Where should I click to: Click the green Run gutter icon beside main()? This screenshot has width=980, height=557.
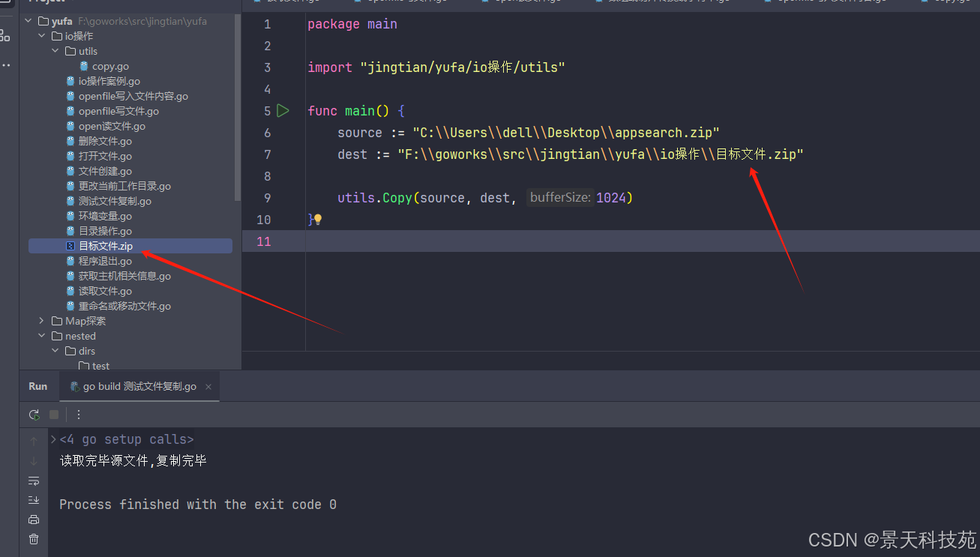(283, 111)
